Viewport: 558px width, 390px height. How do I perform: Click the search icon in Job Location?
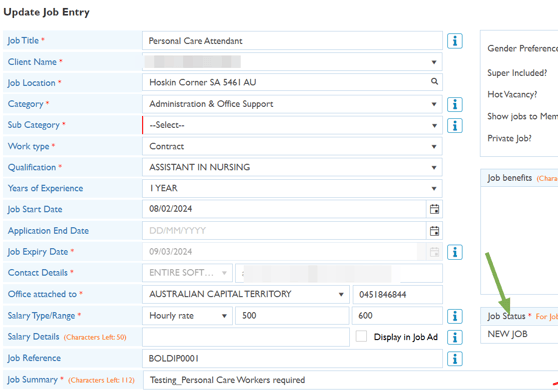point(434,81)
